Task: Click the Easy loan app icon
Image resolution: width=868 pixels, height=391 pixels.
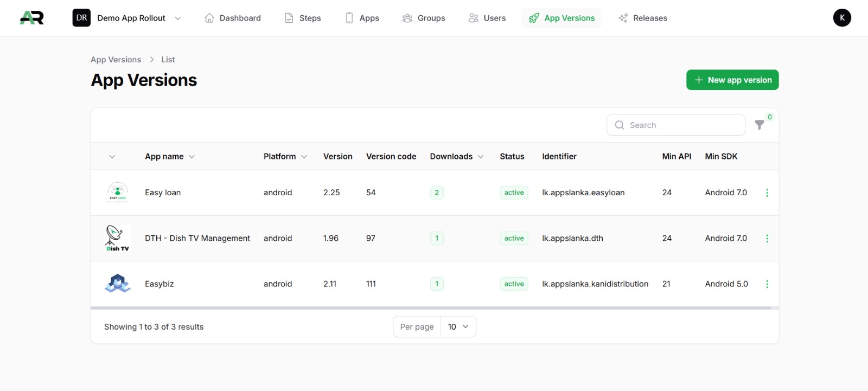Action: tap(118, 193)
